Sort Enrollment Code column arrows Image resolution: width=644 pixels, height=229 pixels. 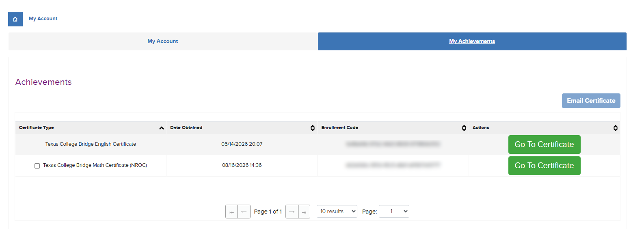(464, 128)
